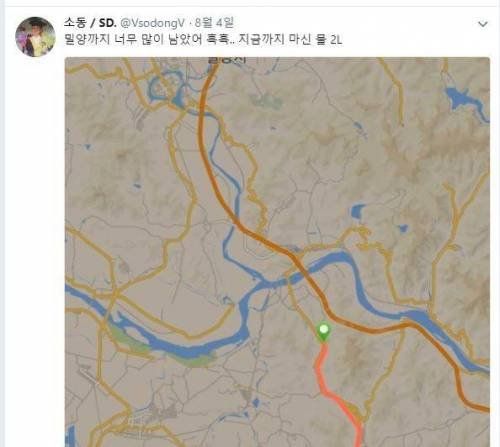Open the tweet options chevron menu
This screenshot has width=500, height=447.
point(483,24)
